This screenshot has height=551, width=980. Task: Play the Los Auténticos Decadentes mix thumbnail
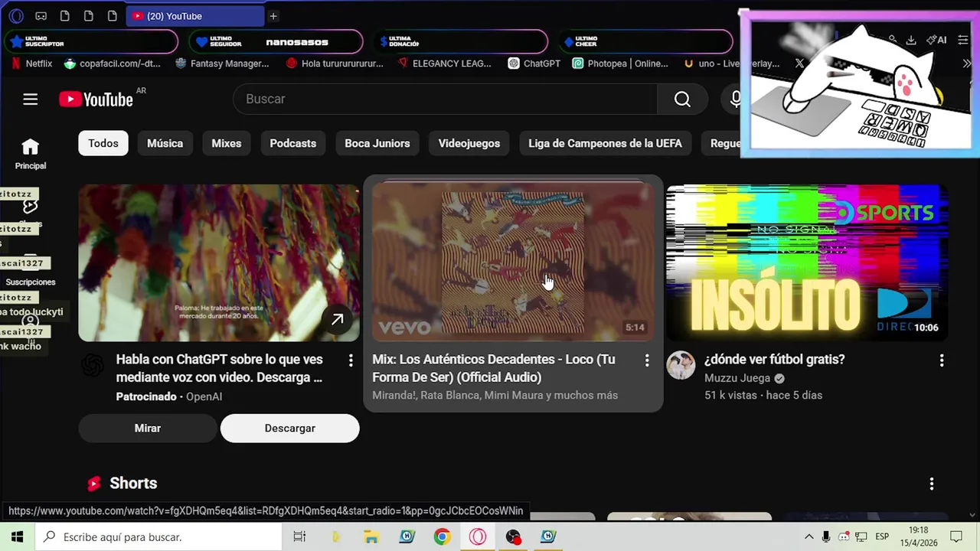coord(513,262)
